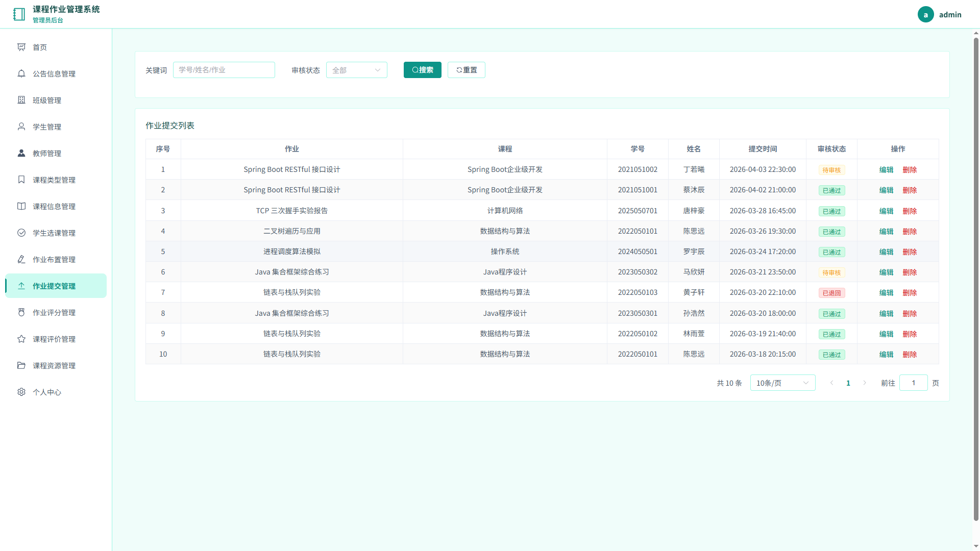Click the person outline icon for 学生管理
The width and height of the screenshot is (980, 551).
click(21, 127)
